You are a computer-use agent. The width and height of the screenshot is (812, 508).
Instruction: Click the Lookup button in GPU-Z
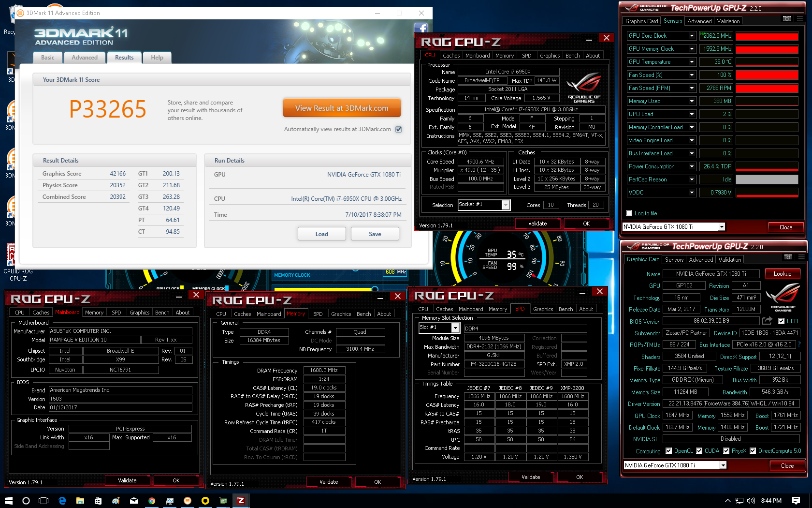(x=783, y=274)
